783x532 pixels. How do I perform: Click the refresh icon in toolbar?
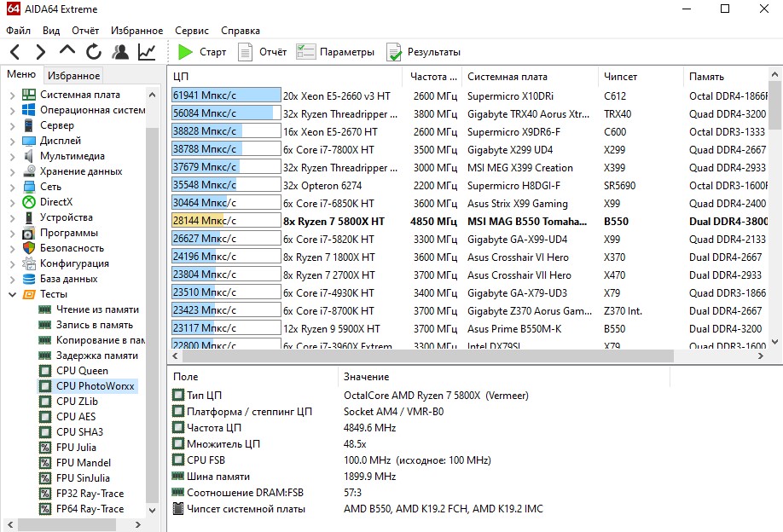(93, 51)
